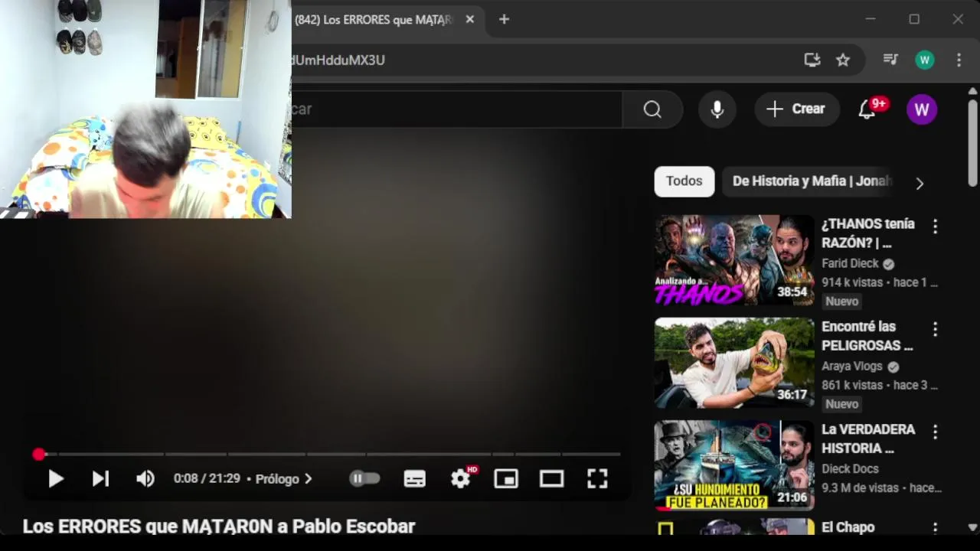Activate miniplayer mode icon
The image size is (980, 551).
(x=506, y=479)
